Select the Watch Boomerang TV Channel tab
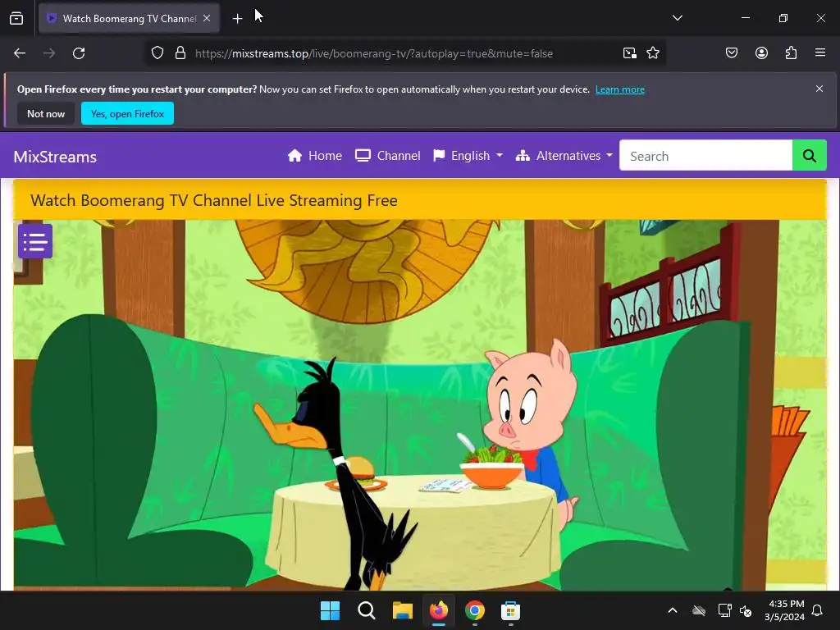This screenshot has width=840, height=630. click(x=129, y=19)
